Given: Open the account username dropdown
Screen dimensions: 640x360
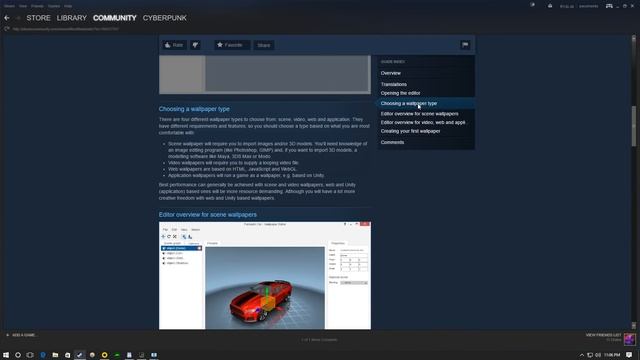Looking at the screenshot, I should (x=588, y=6).
